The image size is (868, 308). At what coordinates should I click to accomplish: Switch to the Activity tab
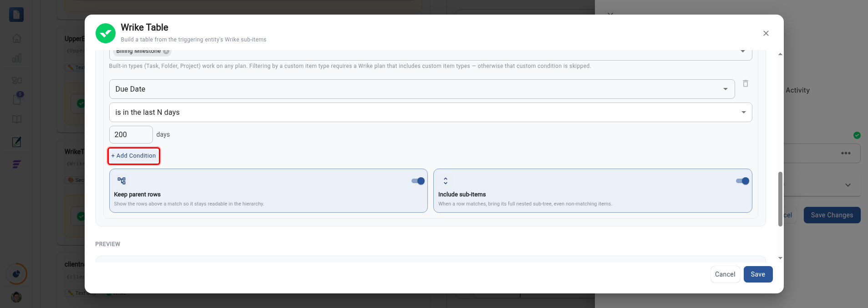coord(797,90)
